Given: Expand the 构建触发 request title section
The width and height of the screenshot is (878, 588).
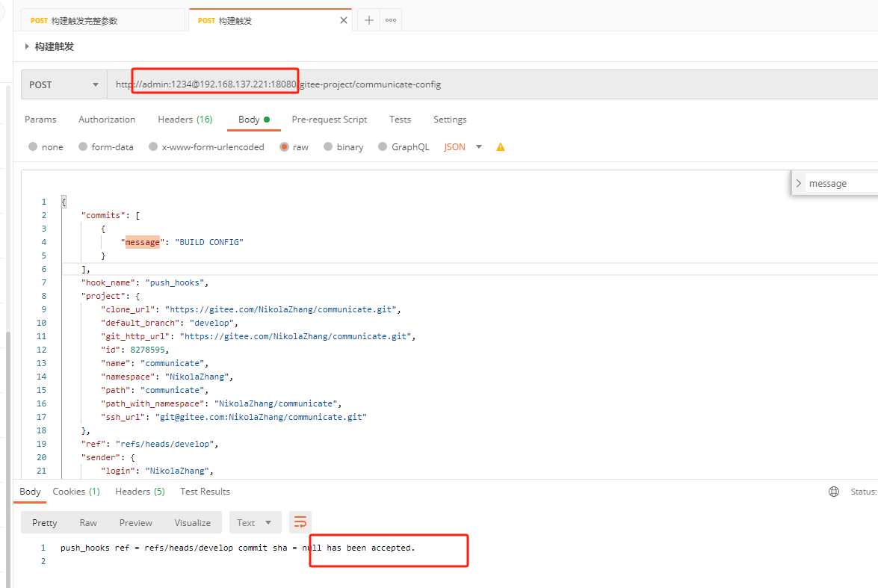Looking at the screenshot, I should click(28, 46).
